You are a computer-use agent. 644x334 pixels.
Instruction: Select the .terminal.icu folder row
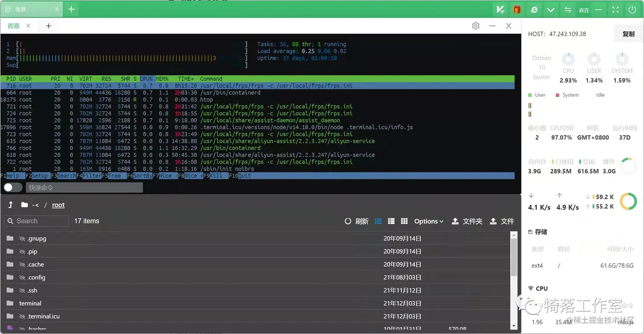pyautogui.click(x=258, y=317)
